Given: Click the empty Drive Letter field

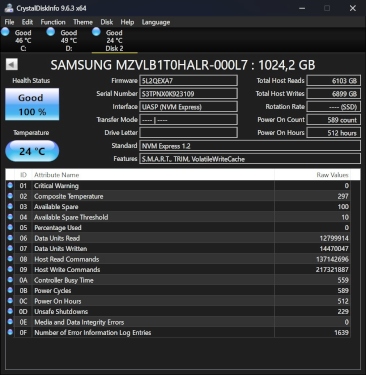Looking at the screenshot, I should (188, 133).
